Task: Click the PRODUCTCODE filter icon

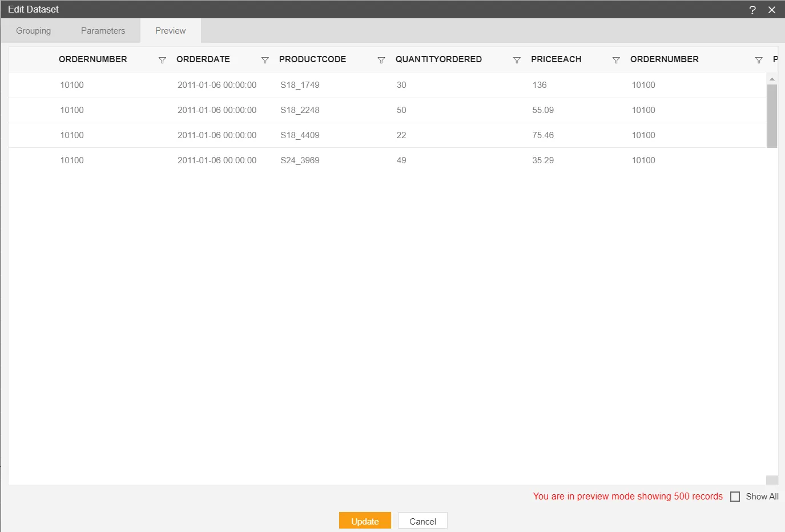Action: coord(381,60)
